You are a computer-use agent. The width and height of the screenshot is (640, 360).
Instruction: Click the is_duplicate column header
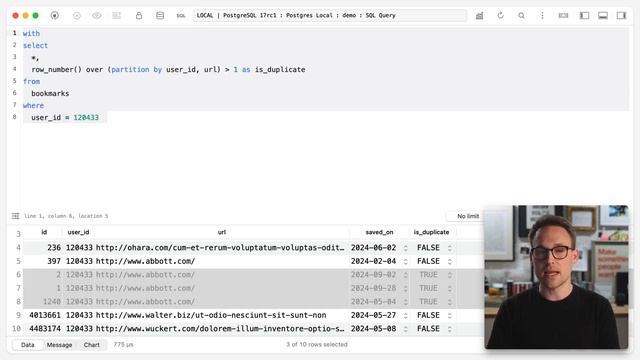[x=431, y=232]
